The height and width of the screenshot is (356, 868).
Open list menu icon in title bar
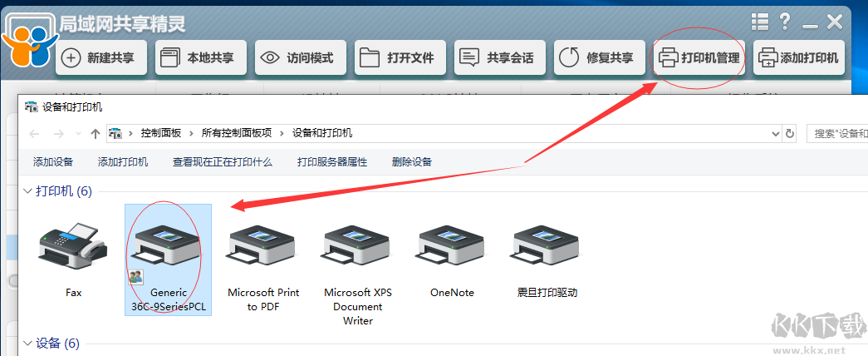pyautogui.click(x=760, y=22)
